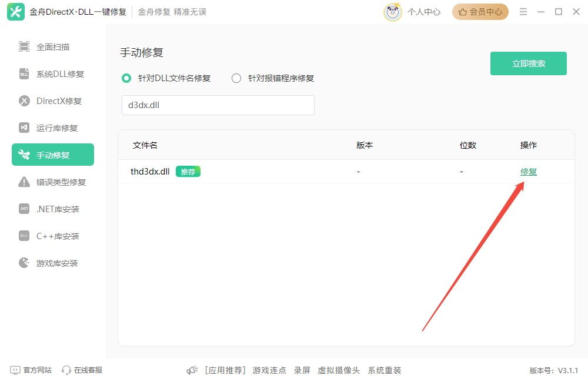Select 手动修复 in the sidebar
588x382 pixels.
point(53,155)
